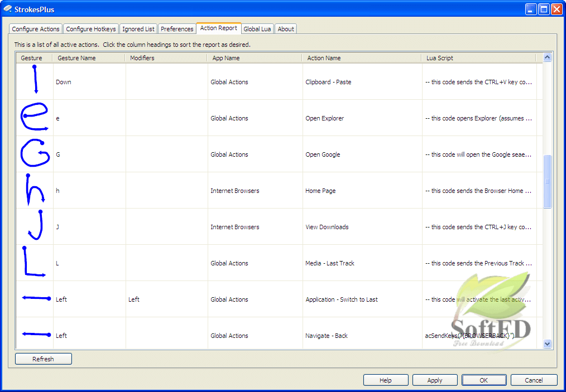Show the About tab
Viewport: 566px width, 392px height.
[286, 29]
